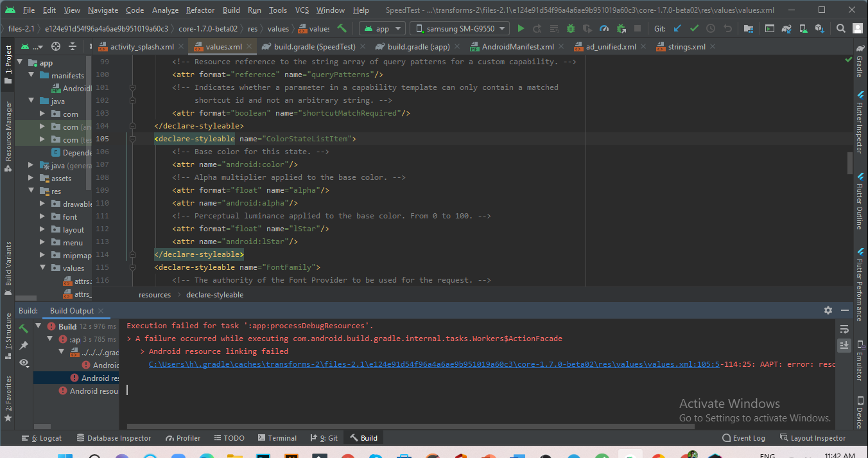Open the eye view options in Build panel
The image size is (868, 458).
click(24, 363)
